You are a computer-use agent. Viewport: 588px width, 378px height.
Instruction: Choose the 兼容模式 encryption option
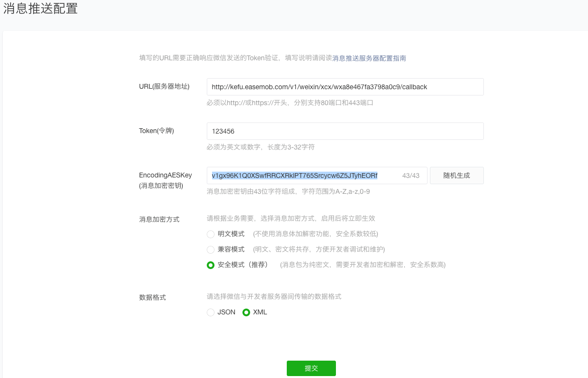(x=211, y=250)
